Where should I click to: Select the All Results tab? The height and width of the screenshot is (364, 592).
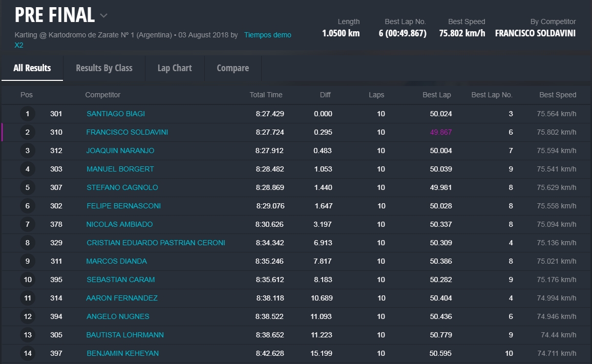click(x=32, y=68)
